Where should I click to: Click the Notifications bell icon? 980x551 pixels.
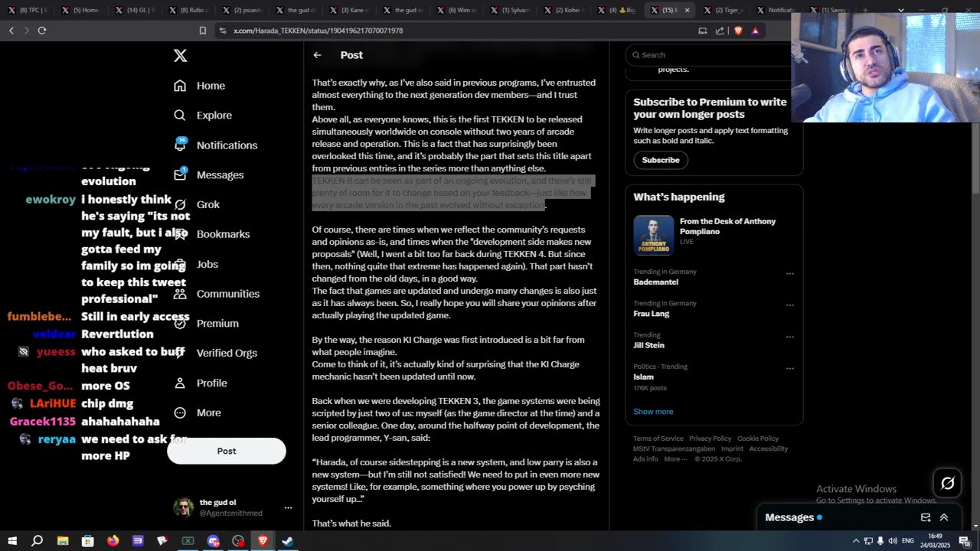[180, 145]
